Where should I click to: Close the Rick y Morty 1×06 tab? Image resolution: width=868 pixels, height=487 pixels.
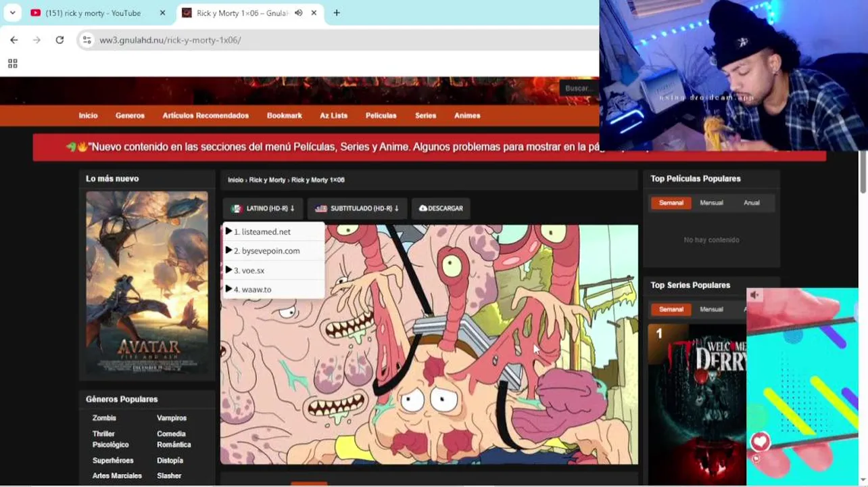click(x=314, y=13)
